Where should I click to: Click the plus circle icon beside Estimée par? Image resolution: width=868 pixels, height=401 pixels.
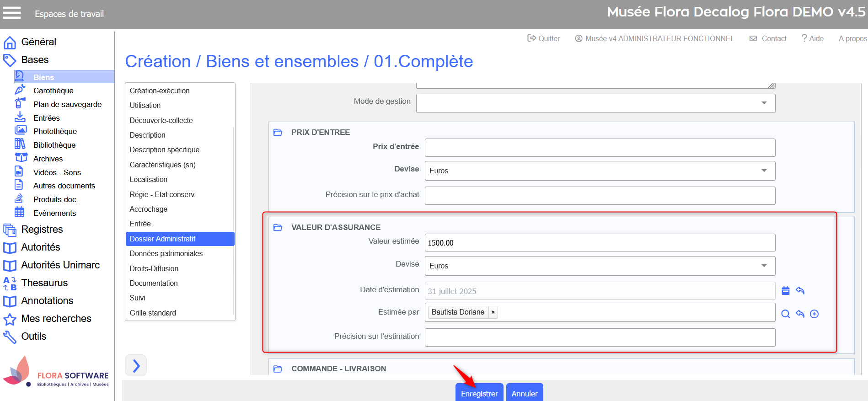(x=814, y=314)
